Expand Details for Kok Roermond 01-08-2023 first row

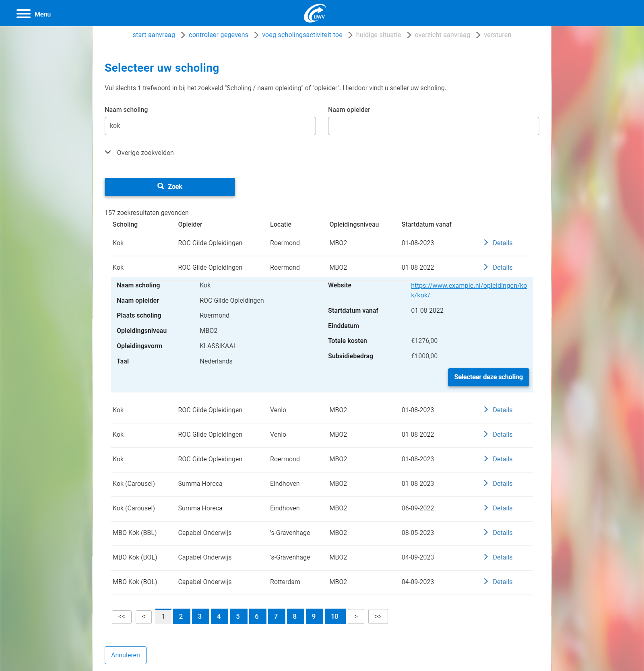tap(498, 243)
